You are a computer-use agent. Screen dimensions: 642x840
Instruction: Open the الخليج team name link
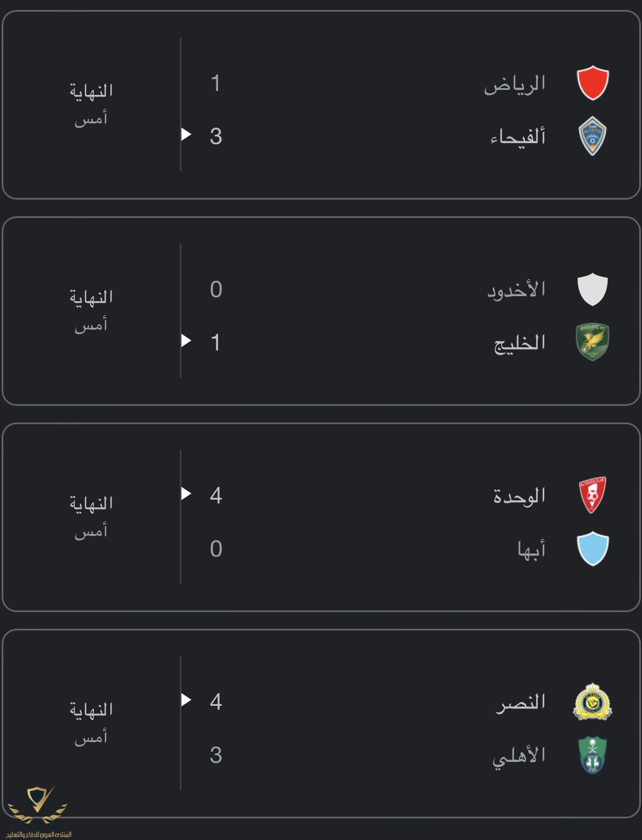pos(520,343)
